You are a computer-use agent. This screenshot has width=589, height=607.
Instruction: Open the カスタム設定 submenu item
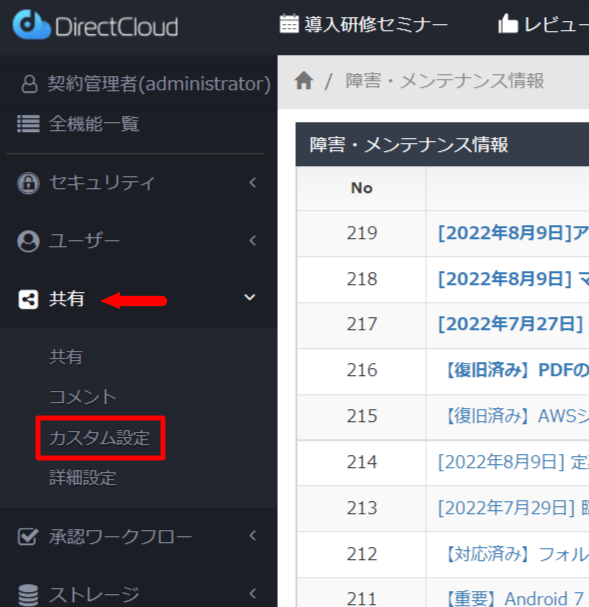pyautogui.click(x=99, y=438)
